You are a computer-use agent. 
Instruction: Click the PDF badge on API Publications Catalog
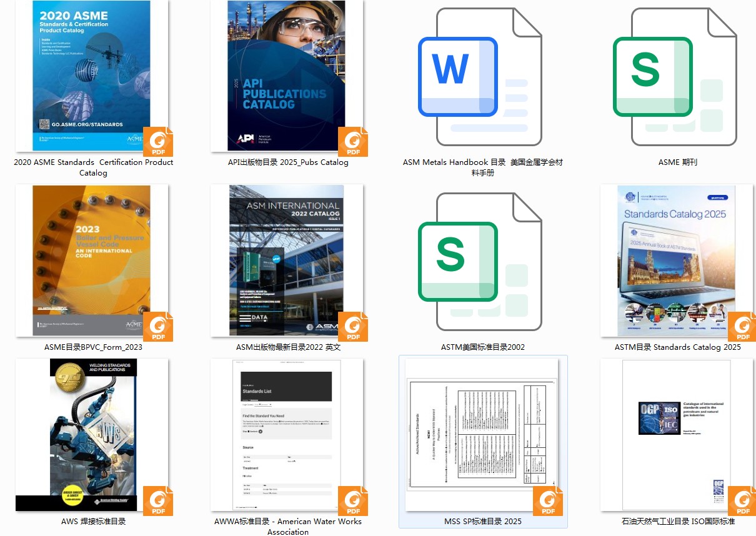[353, 141]
